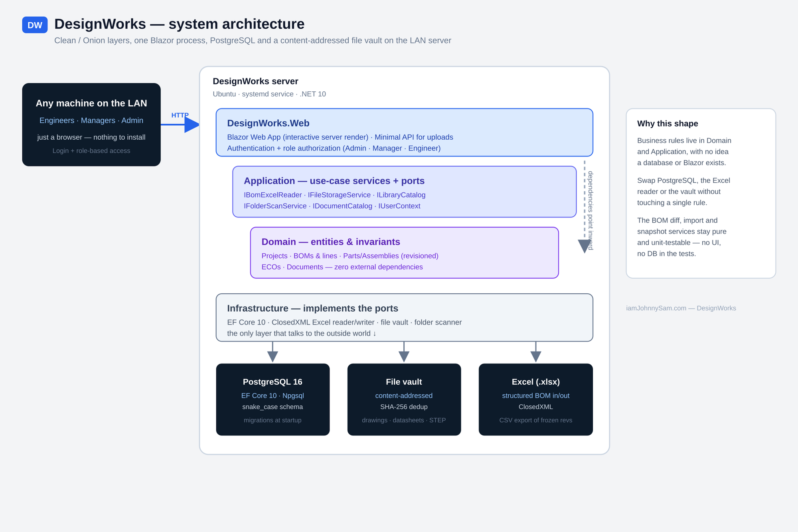The width and height of the screenshot is (798, 532).
Task: Click the 'Blazor Web App (interactive server render)' line
Action: pos(340,137)
